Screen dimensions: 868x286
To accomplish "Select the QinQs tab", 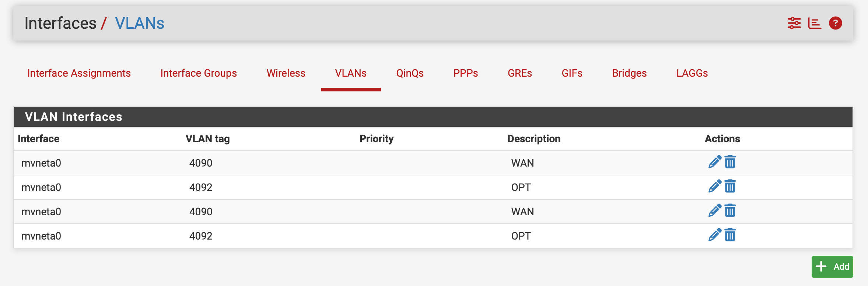I will click(410, 73).
